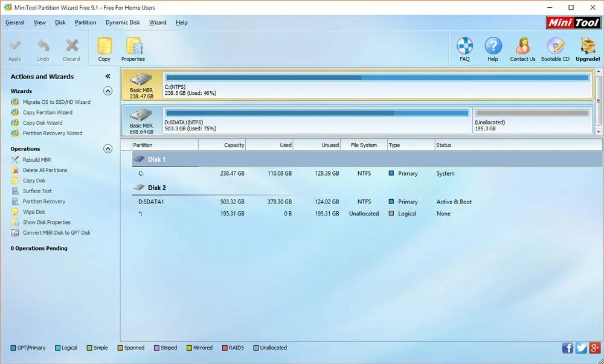The image size is (604, 364).
Task: Click the 0 Operations Pending text
Action: click(39, 248)
